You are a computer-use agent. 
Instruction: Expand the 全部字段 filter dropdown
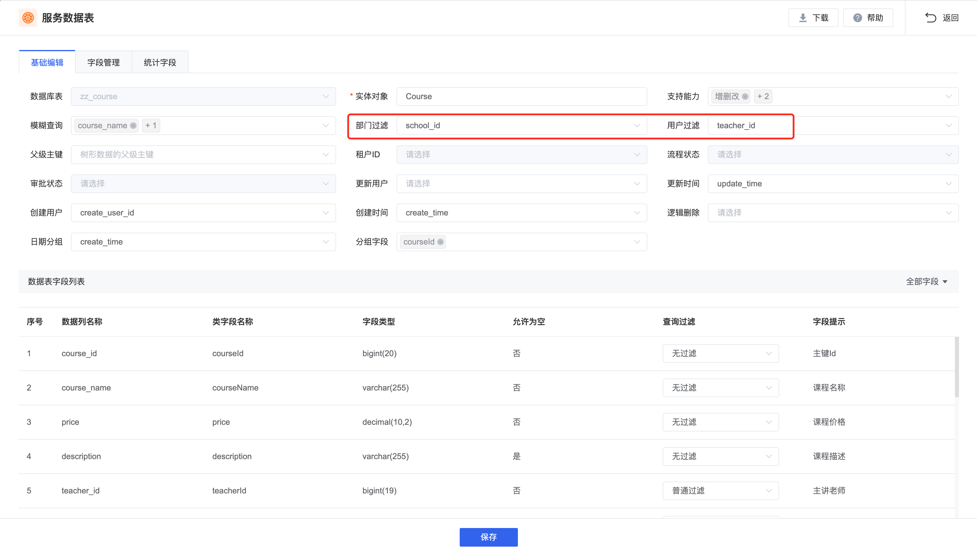pos(927,281)
